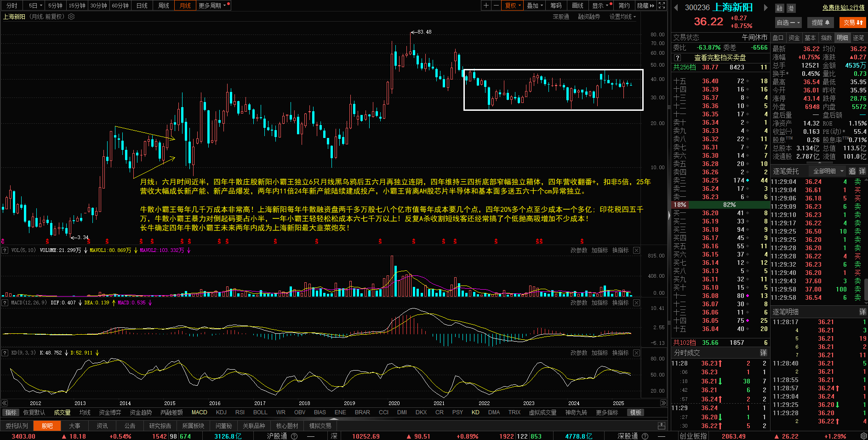Click help icon of the MACD indicator
This screenshot has height=440, width=868.
click(5, 303)
